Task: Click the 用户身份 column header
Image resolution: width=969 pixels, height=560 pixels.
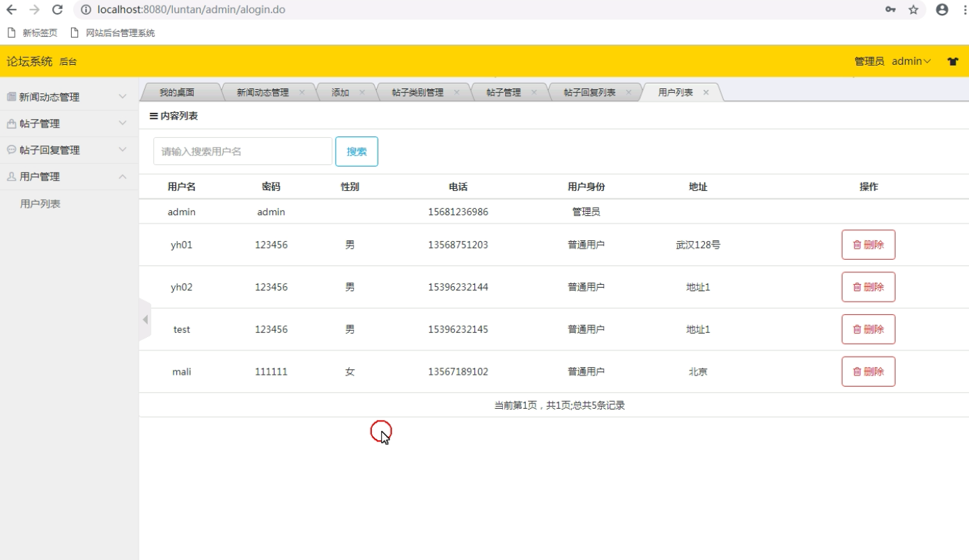Action: tap(587, 187)
